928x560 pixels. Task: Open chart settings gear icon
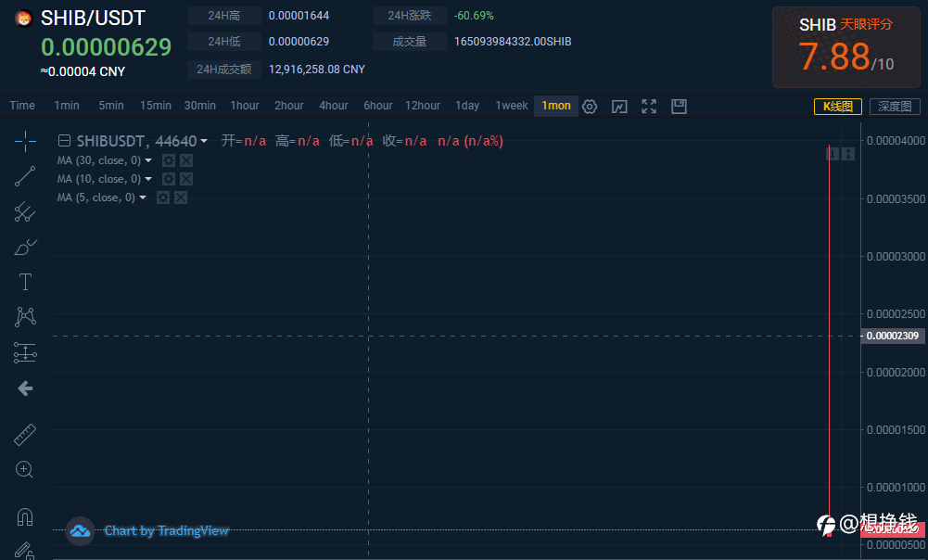pyautogui.click(x=590, y=107)
